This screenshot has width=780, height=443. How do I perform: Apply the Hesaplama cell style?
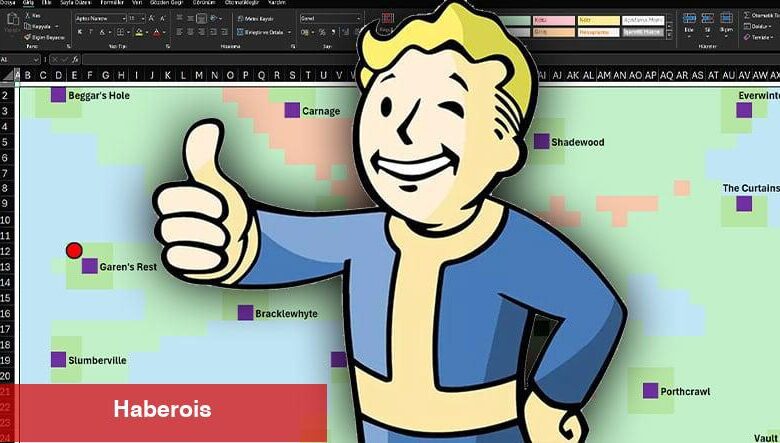point(598,32)
